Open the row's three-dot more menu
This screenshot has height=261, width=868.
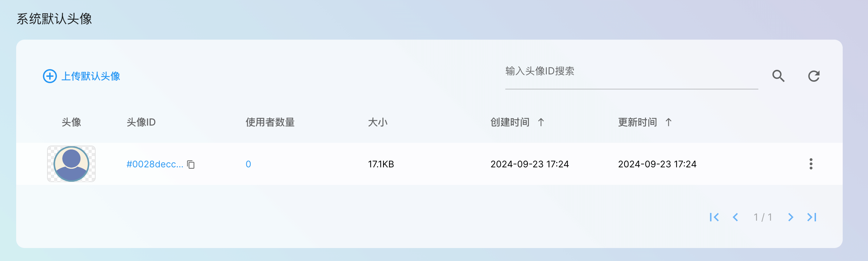811,164
